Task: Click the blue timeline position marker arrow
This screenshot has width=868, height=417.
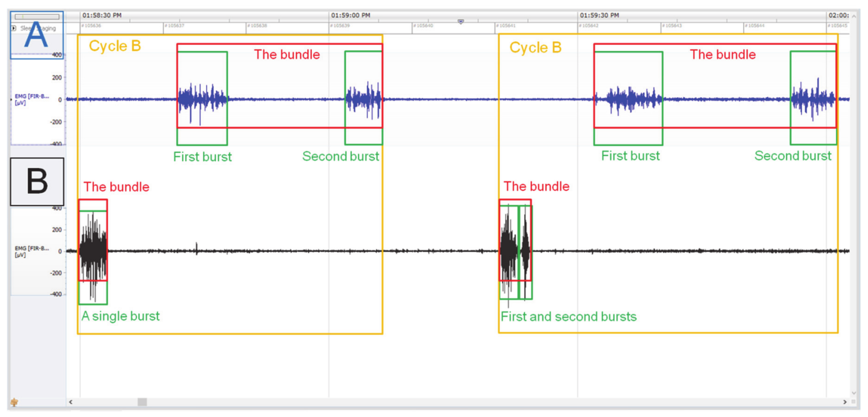Action: click(461, 22)
